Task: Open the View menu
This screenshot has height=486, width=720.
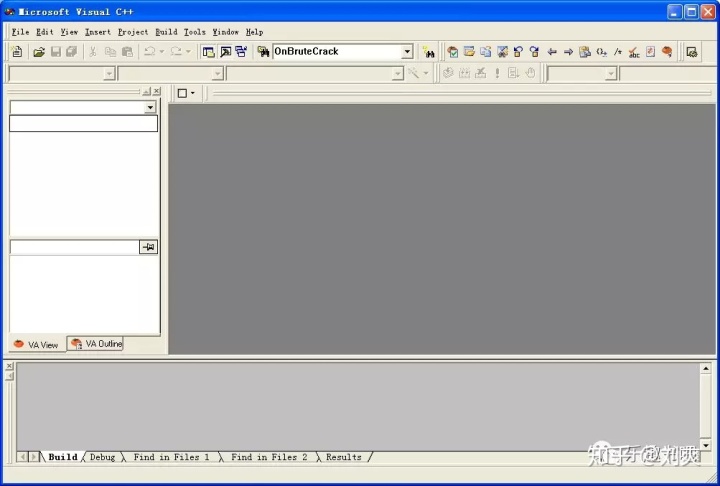Action: click(x=69, y=32)
